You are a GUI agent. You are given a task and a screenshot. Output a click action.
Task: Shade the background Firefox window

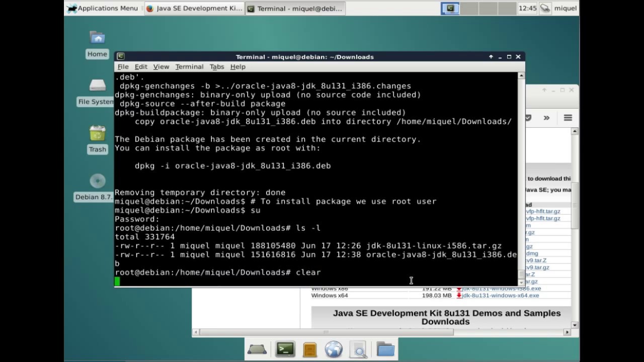[544, 90]
